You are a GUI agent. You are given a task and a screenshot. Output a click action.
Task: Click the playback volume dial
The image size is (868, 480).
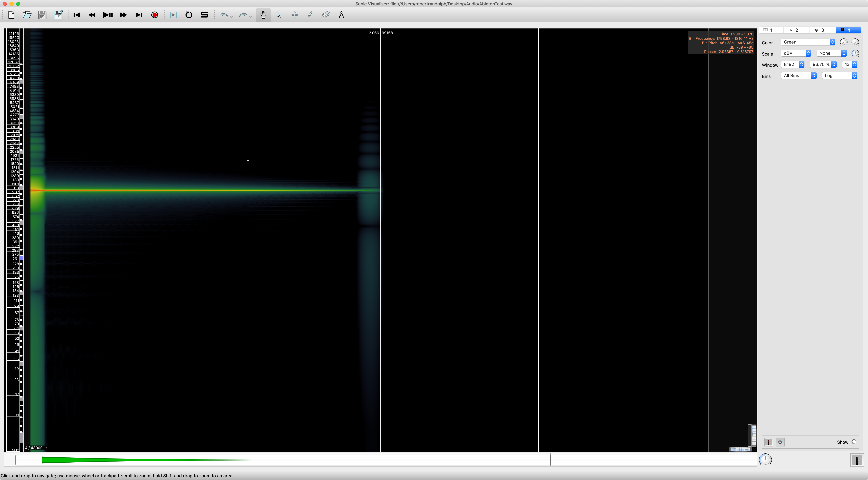pyautogui.click(x=765, y=460)
